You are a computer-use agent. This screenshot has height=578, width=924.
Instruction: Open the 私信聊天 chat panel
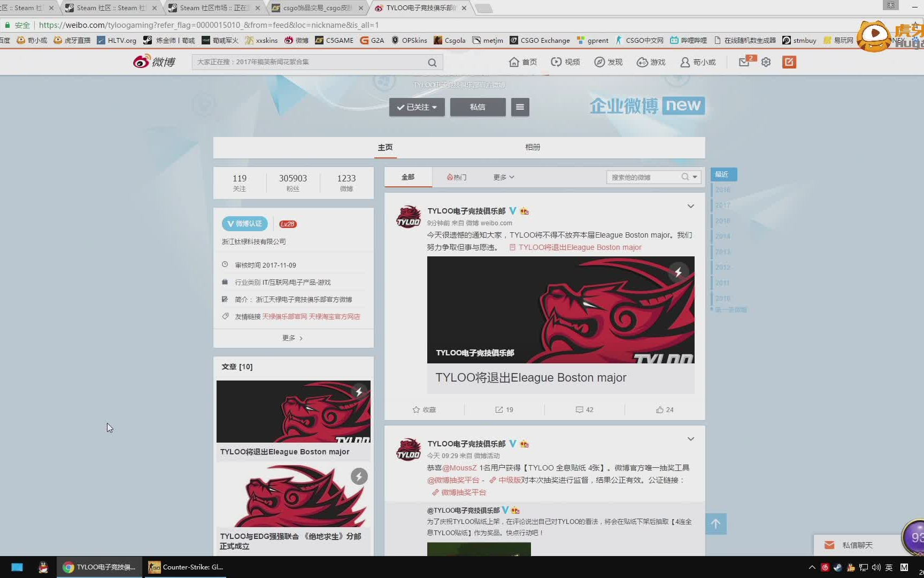point(857,545)
